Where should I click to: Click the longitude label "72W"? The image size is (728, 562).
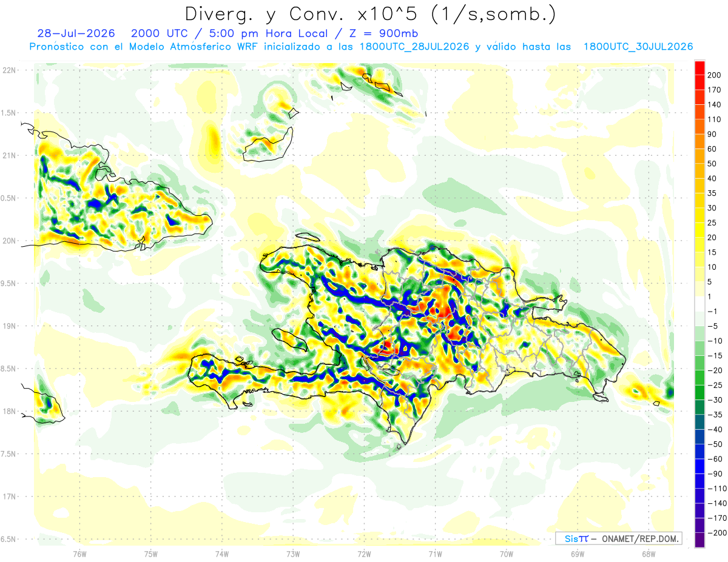click(364, 554)
